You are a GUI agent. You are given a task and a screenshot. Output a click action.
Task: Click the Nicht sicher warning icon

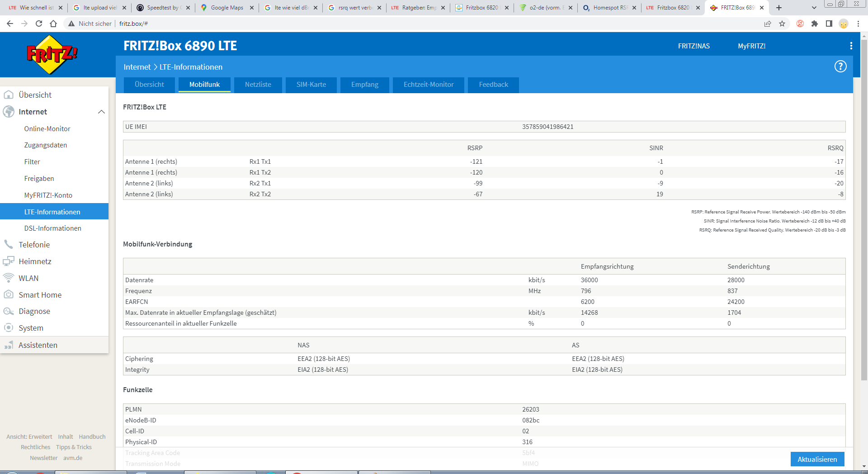(x=71, y=24)
